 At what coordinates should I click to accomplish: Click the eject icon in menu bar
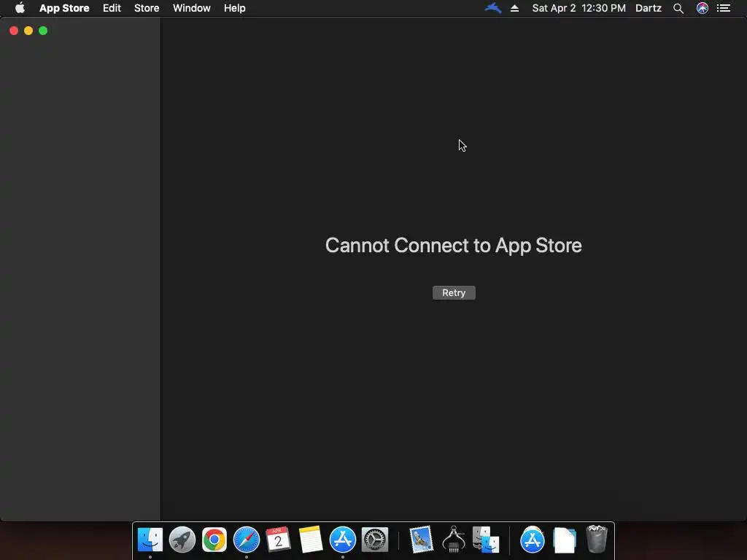pos(514,8)
